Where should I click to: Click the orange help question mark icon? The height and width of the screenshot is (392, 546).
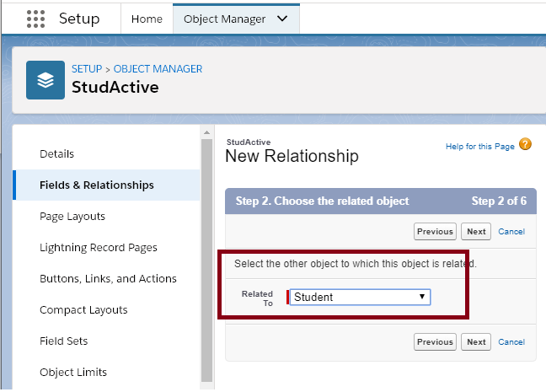(525, 144)
